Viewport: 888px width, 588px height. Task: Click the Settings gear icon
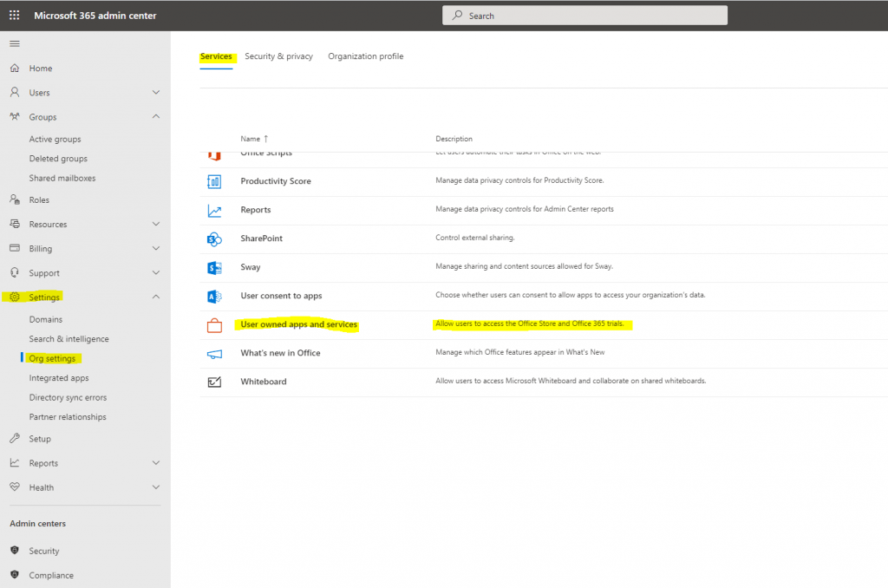(15, 297)
